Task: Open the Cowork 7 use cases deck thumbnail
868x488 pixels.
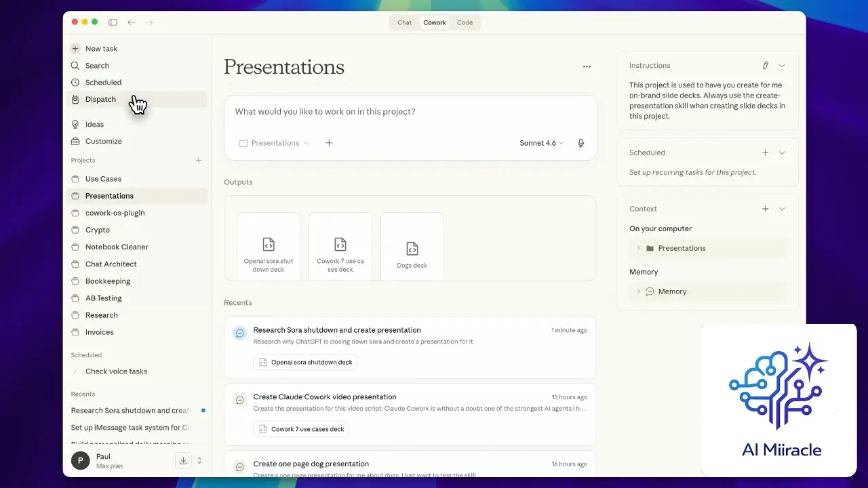Action: click(340, 247)
